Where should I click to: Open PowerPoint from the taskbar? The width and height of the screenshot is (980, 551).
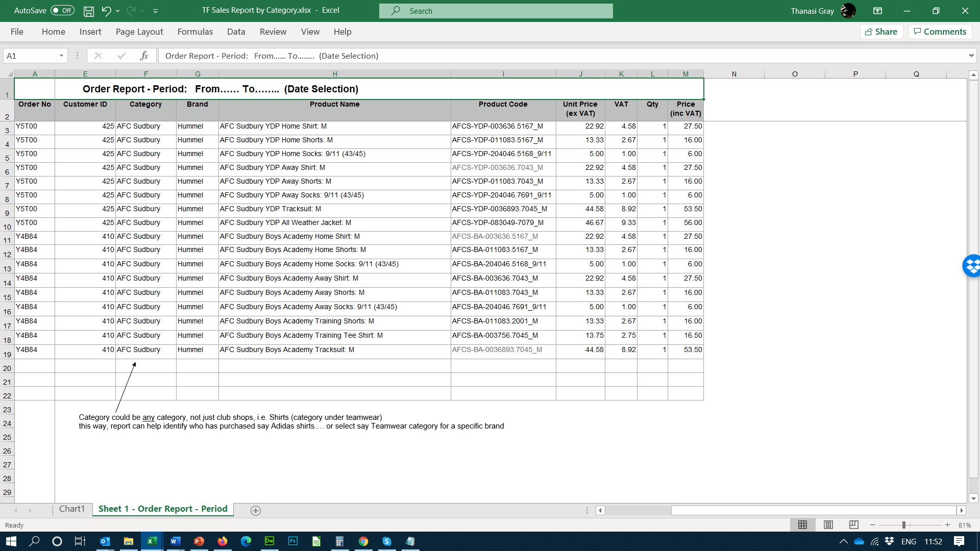click(x=199, y=541)
